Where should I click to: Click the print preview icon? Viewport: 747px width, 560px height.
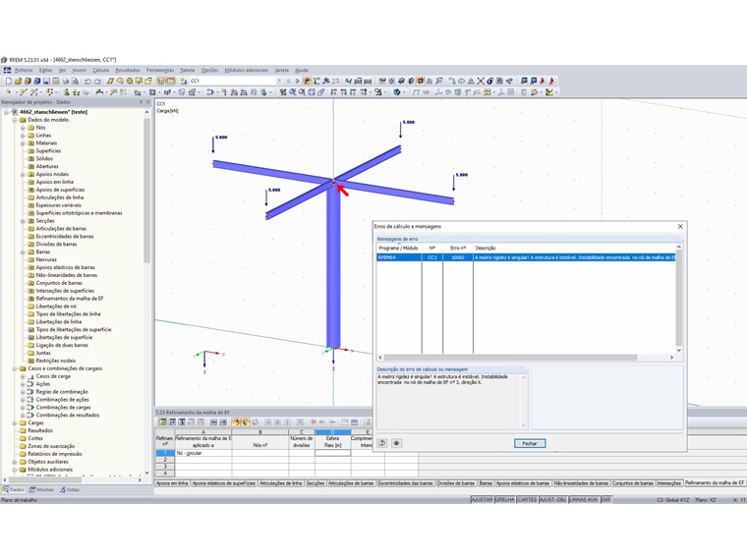click(75, 81)
